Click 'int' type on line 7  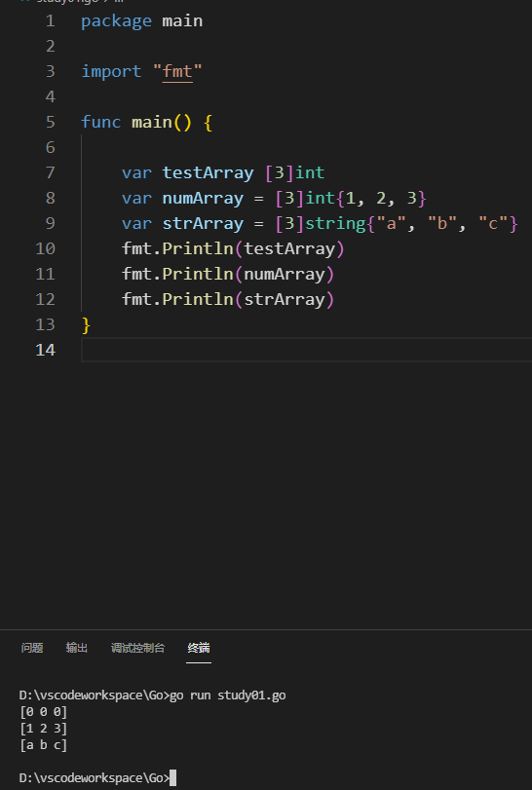(310, 172)
